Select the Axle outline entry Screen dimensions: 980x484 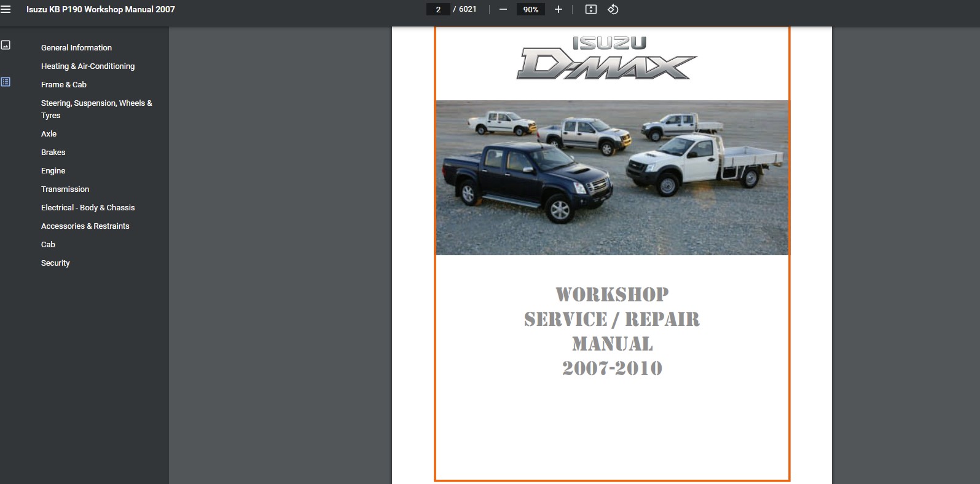click(49, 133)
